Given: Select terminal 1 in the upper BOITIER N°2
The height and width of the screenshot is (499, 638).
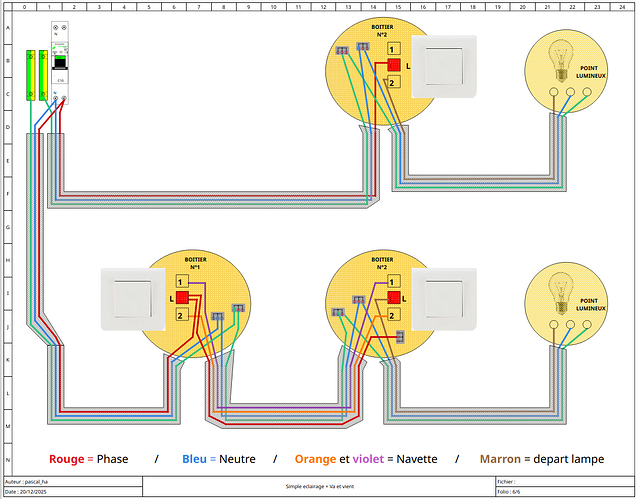Looking at the screenshot, I should tap(393, 49).
